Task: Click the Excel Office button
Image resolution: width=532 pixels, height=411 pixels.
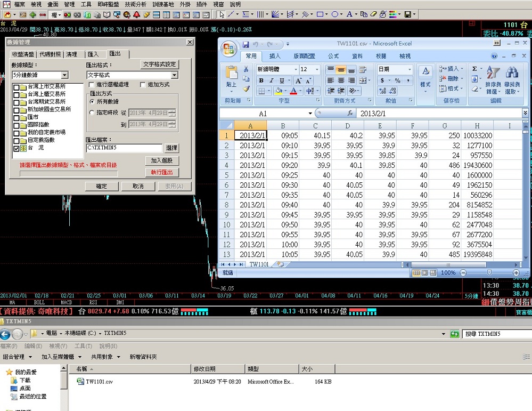Action: point(228,49)
